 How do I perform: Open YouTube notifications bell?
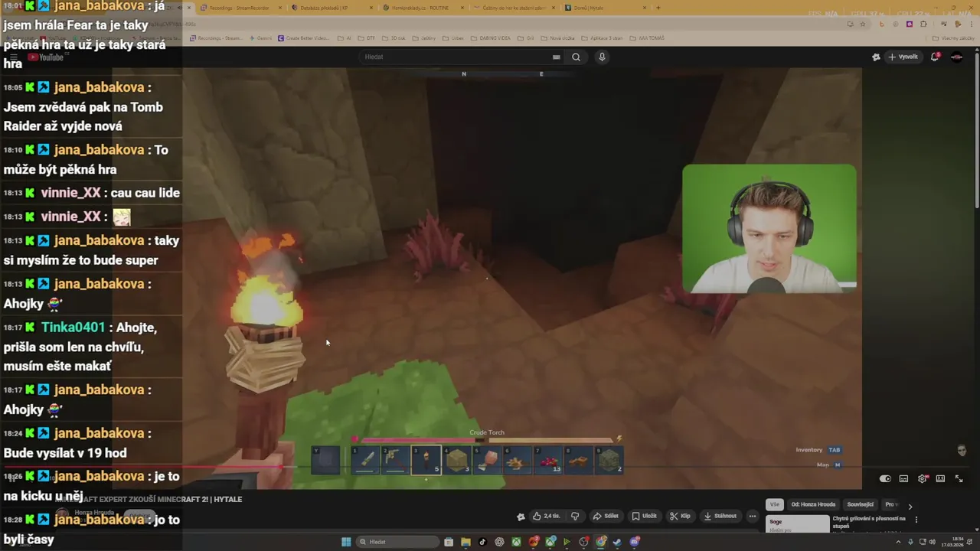(936, 57)
